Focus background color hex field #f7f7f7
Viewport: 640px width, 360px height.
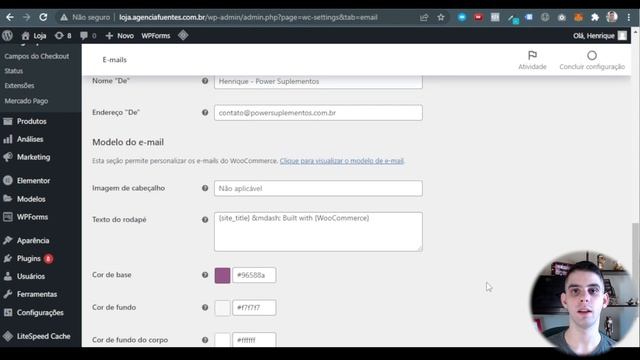pyautogui.click(x=254, y=307)
